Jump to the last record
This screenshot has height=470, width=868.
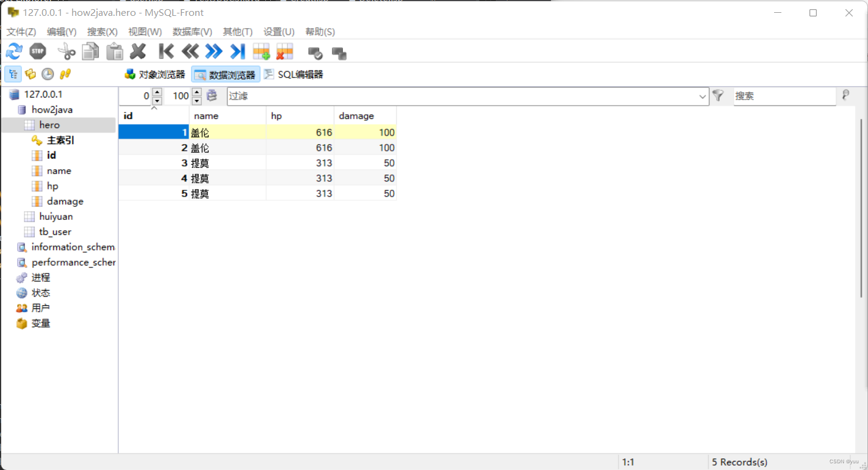click(238, 51)
